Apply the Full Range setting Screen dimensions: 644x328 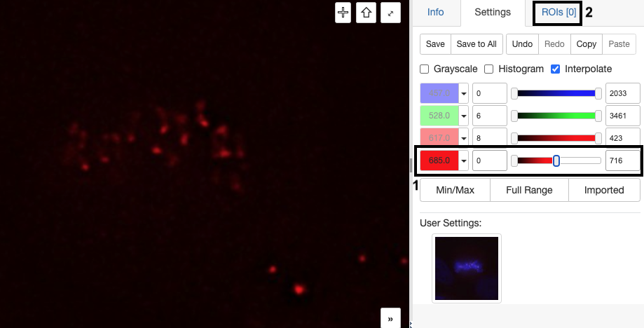click(x=529, y=190)
